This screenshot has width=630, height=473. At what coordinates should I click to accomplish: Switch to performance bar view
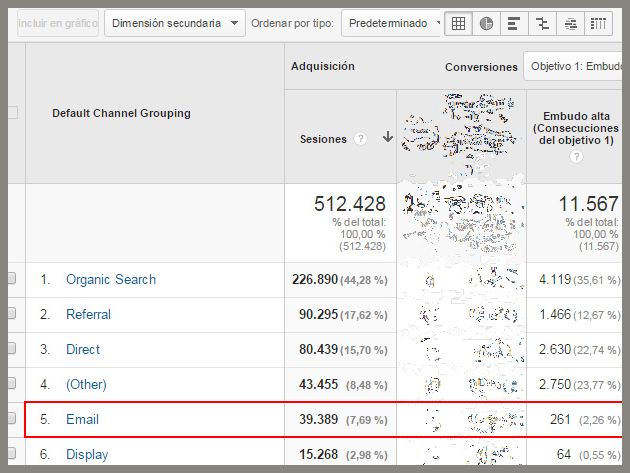514,23
